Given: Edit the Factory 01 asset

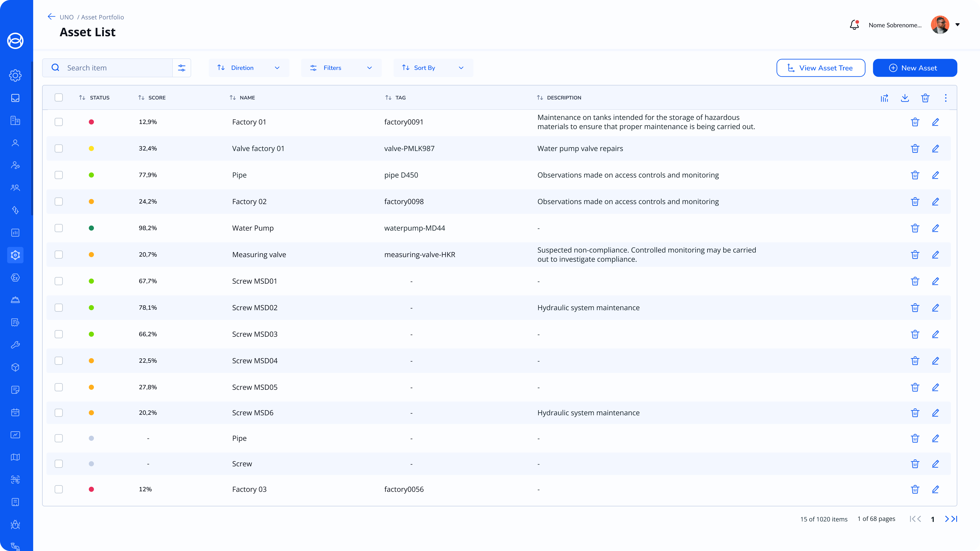Looking at the screenshot, I should click(936, 122).
